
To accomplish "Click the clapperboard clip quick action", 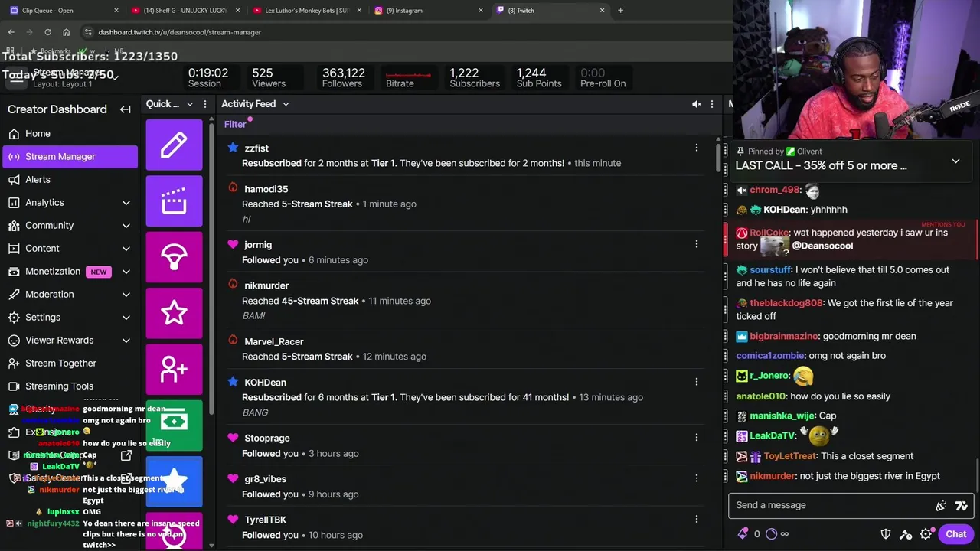I will [x=174, y=201].
